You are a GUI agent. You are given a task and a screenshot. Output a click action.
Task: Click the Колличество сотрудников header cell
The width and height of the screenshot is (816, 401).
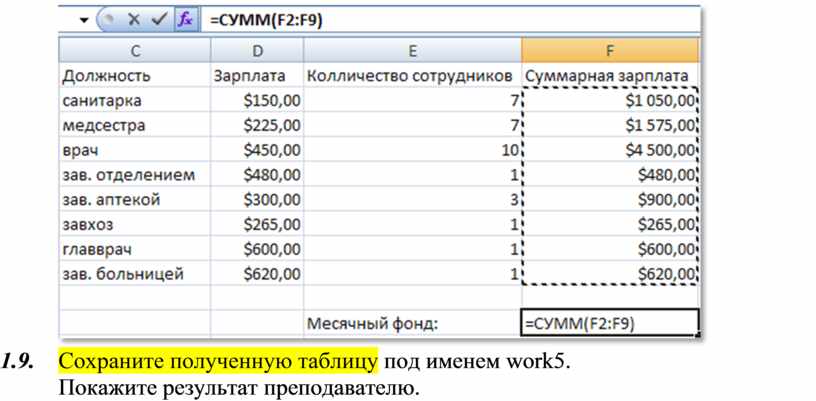click(x=412, y=76)
